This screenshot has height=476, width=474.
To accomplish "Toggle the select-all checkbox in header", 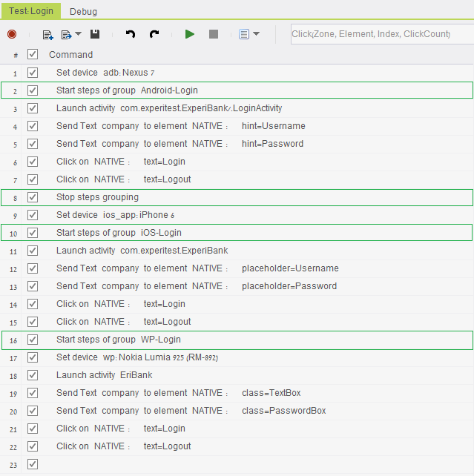I will point(33,54).
